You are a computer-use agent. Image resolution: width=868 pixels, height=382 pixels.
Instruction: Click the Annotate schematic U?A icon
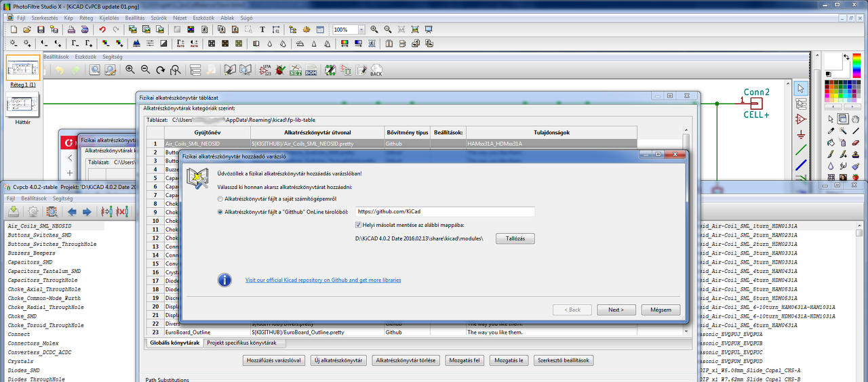click(x=265, y=70)
